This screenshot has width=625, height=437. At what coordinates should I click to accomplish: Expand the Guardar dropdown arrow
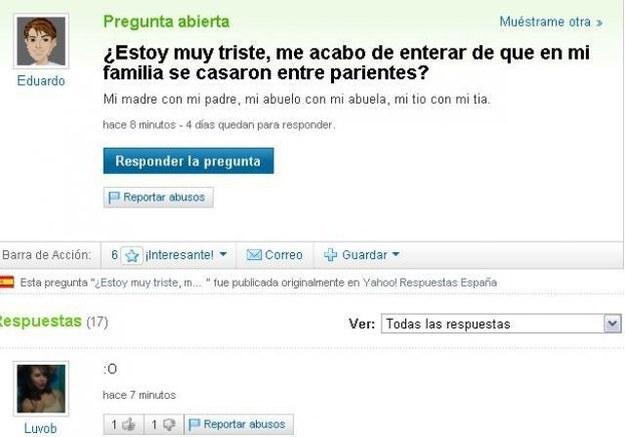coord(396,254)
